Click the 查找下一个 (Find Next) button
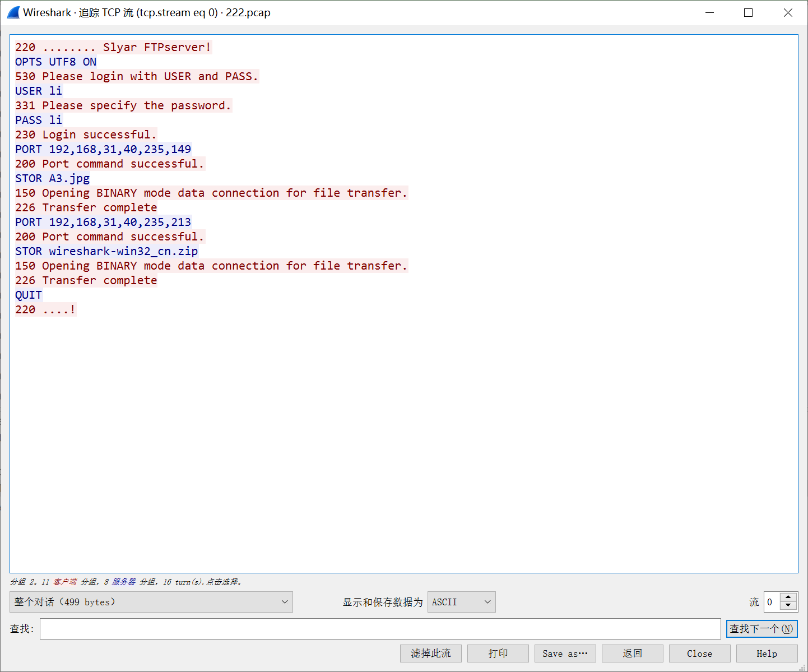Image resolution: width=808 pixels, height=672 pixels. coord(761,629)
